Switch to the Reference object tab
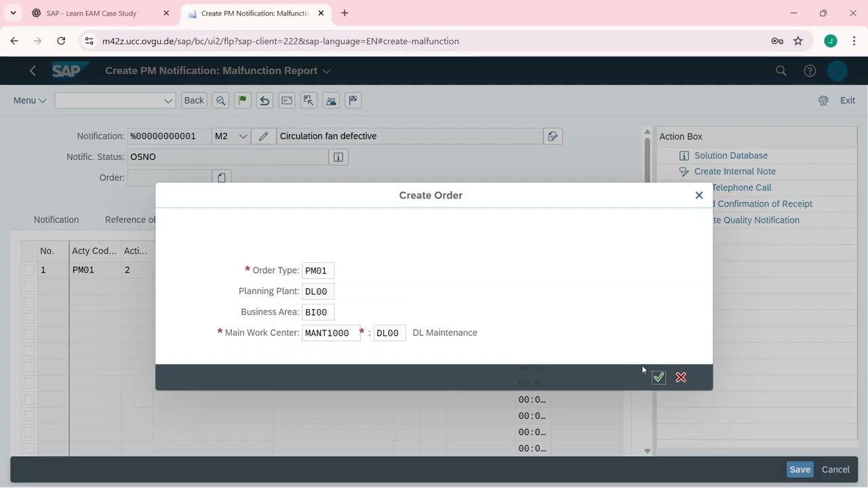This screenshot has height=488, width=868. [130, 220]
